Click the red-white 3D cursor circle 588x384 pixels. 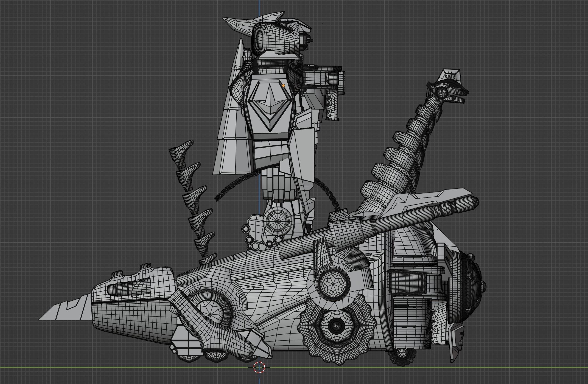pyautogui.click(x=259, y=368)
